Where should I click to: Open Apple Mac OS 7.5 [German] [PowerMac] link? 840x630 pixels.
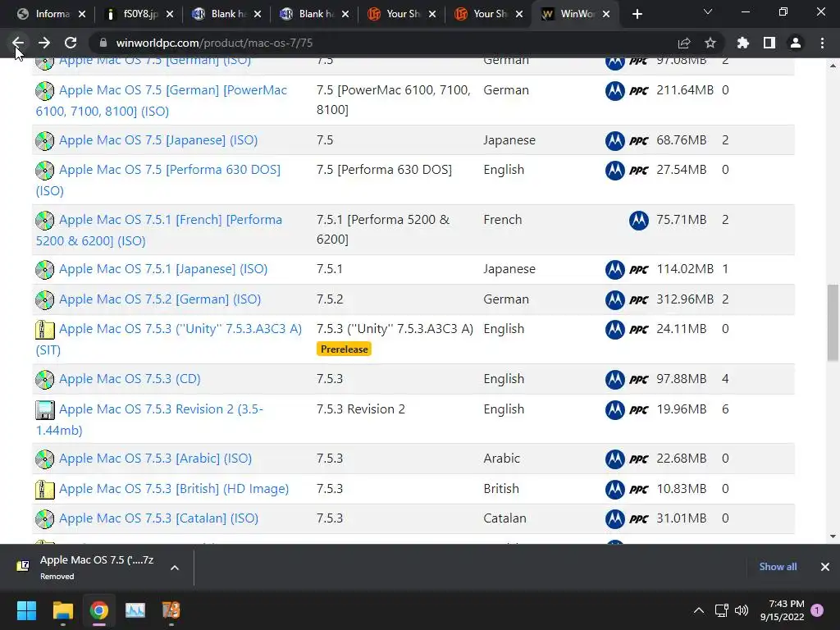click(x=162, y=100)
